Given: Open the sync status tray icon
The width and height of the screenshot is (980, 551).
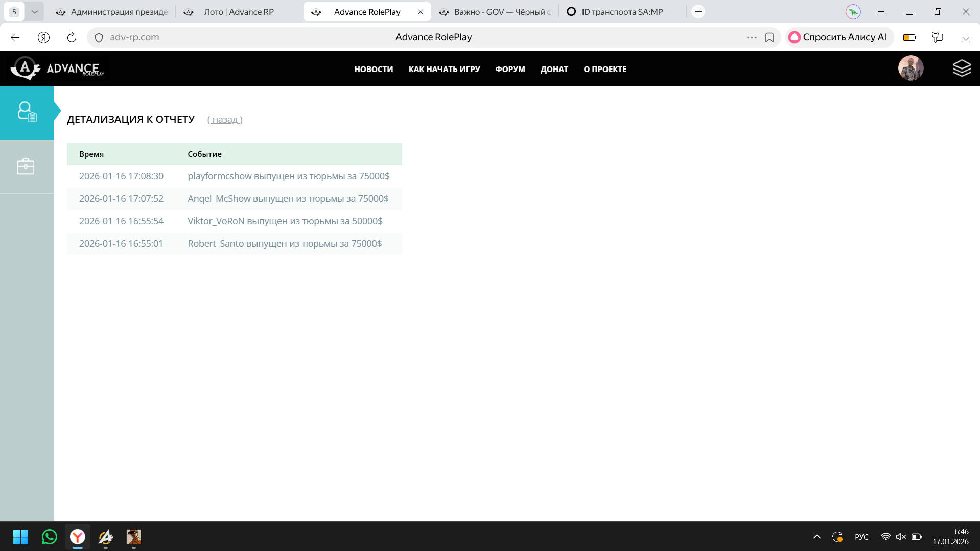Looking at the screenshot, I should coord(837,537).
